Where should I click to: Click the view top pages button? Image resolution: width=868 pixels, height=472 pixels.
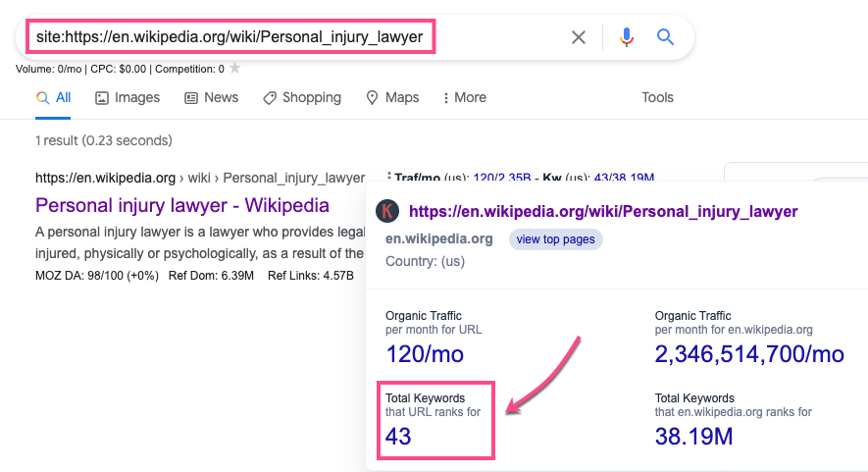coord(556,239)
